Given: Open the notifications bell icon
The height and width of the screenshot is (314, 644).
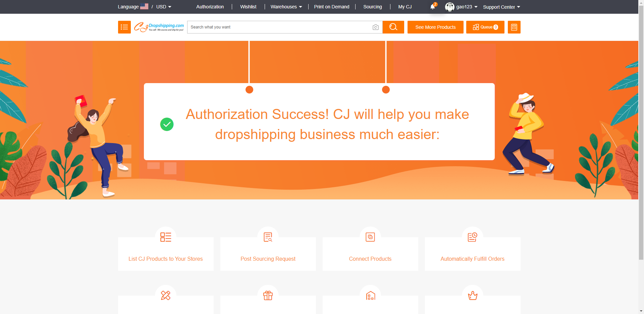Looking at the screenshot, I should (x=433, y=7).
